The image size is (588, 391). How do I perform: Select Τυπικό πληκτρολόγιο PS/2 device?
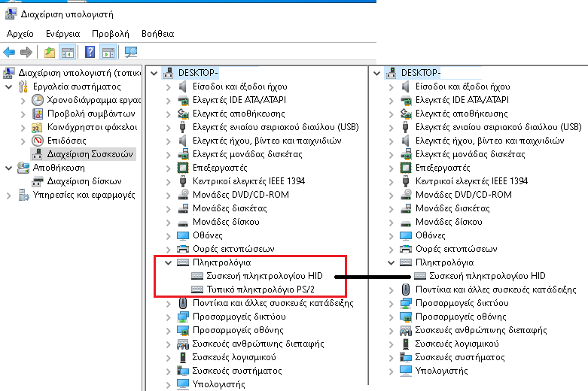click(x=260, y=289)
